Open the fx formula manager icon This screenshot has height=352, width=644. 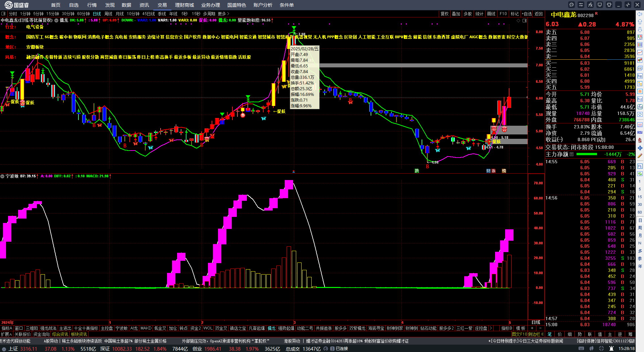tap(590, 5)
